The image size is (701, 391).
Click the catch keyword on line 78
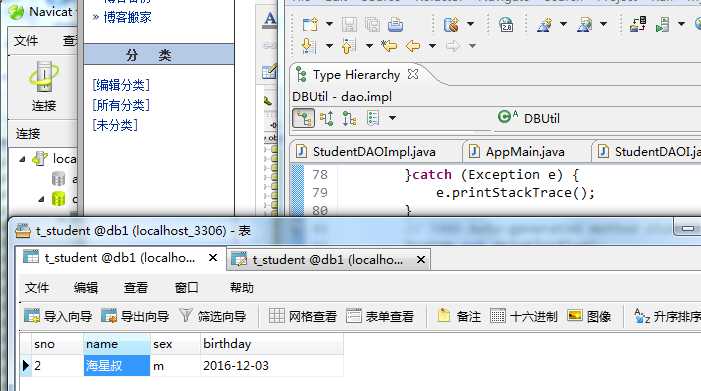431,174
